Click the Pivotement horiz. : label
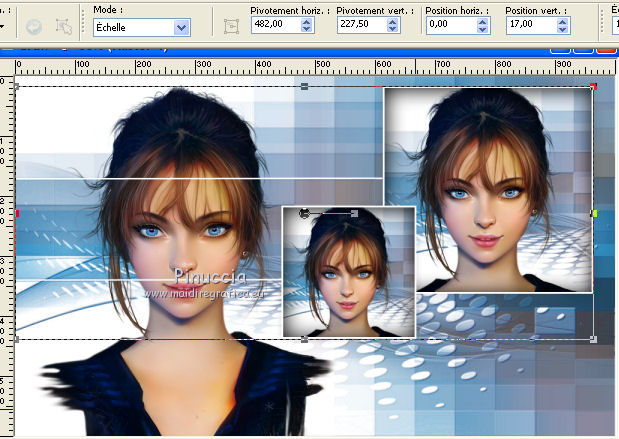The width and height of the screenshot is (619, 439). (290, 11)
